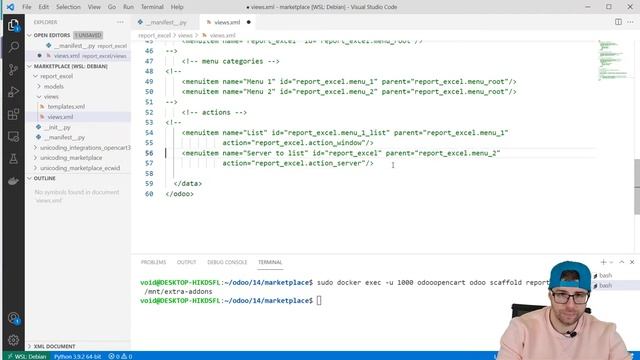Switch to the Output panel tab
This screenshot has height=360, width=640.
tap(187, 262)
